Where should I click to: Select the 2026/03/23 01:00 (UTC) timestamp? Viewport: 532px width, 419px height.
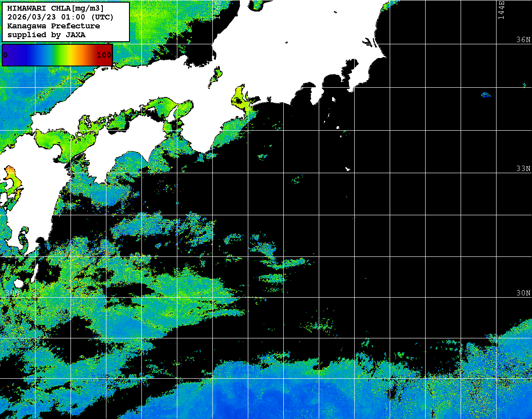click(60, 17)
